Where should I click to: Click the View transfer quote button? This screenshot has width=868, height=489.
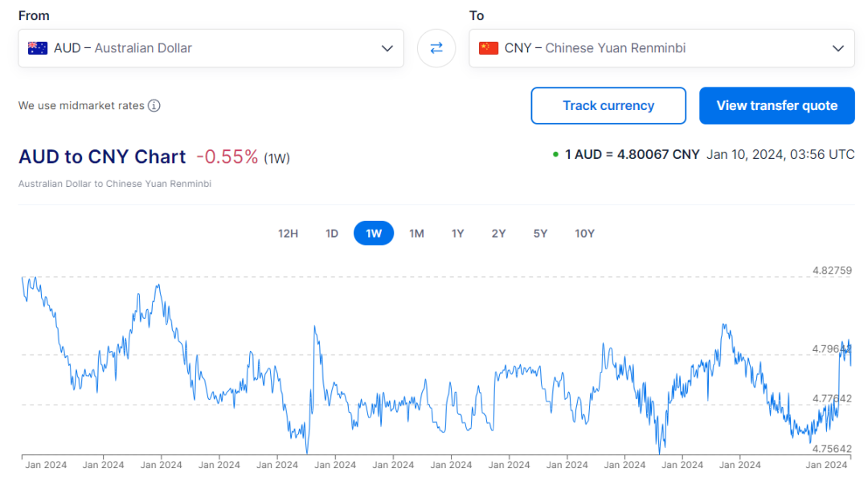[x=776, y=106]
